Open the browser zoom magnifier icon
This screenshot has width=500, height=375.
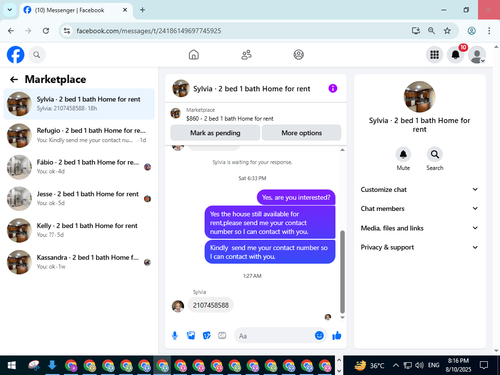point(431,31)
